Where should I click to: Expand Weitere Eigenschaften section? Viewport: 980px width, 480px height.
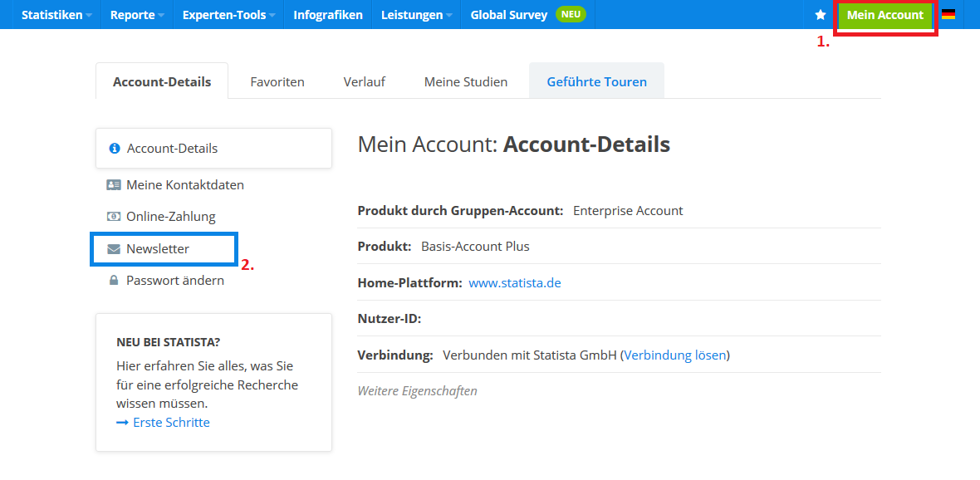[x=417, y=391]
